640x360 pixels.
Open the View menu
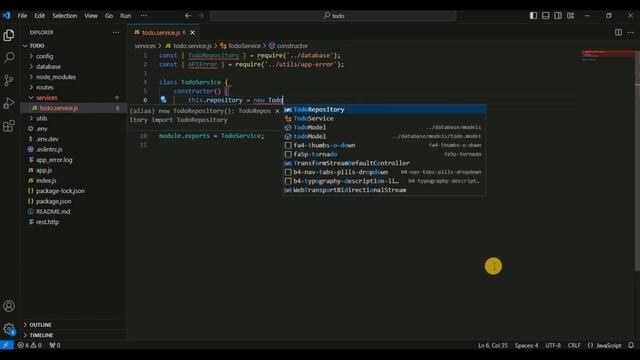click(91, 16)
